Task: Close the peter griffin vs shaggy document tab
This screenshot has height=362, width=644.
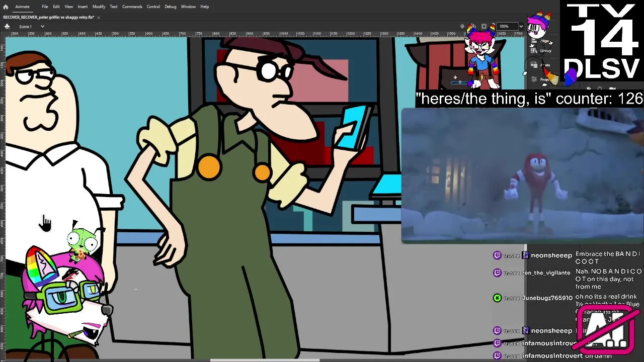Action: coord(99,17)
